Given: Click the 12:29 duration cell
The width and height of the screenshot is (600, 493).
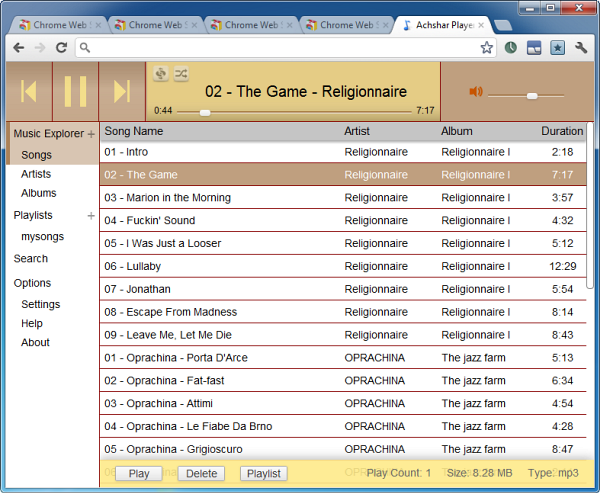Looking at the screenshot, I should (562, 266).
